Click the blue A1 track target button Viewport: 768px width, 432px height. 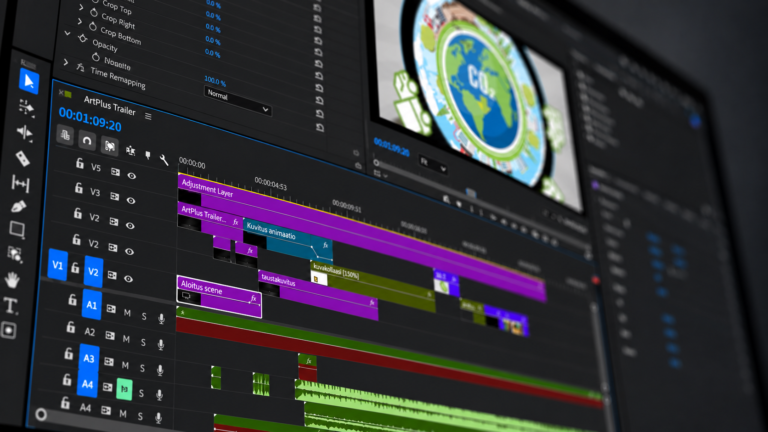pyautogui.click(x=92, y=305)
